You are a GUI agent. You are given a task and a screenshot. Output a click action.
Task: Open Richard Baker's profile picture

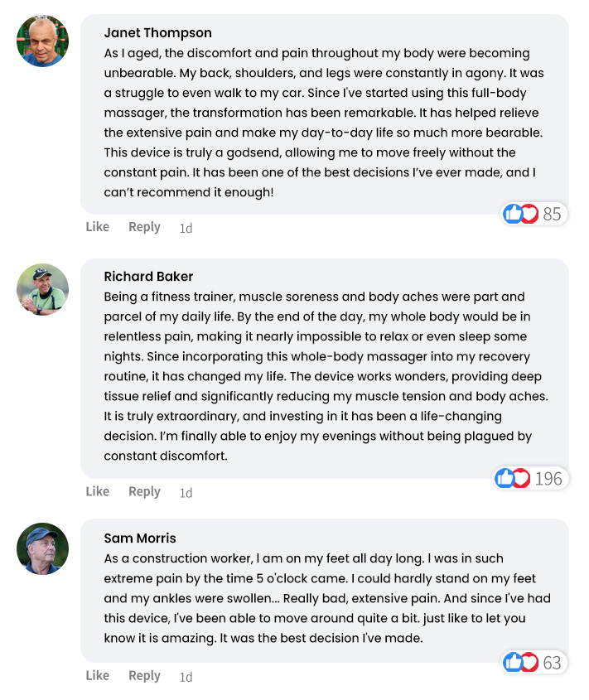[x=43, y=289]
